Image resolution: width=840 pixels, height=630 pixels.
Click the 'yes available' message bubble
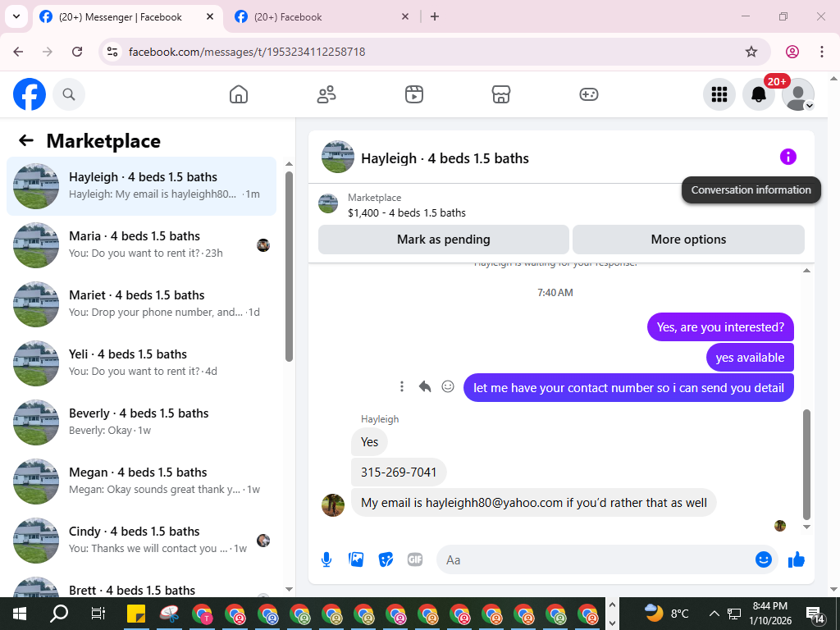click(x=750, y=358)
